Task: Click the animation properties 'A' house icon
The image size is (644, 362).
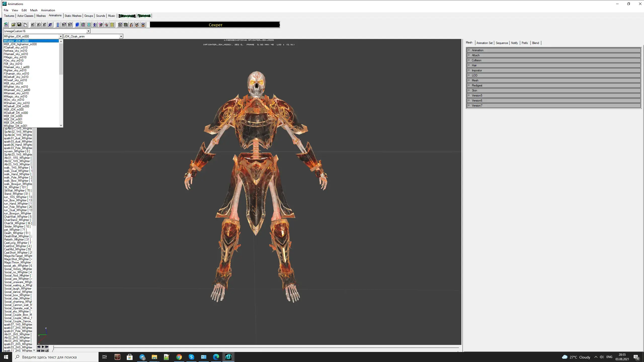Action: tap(70, 25)
